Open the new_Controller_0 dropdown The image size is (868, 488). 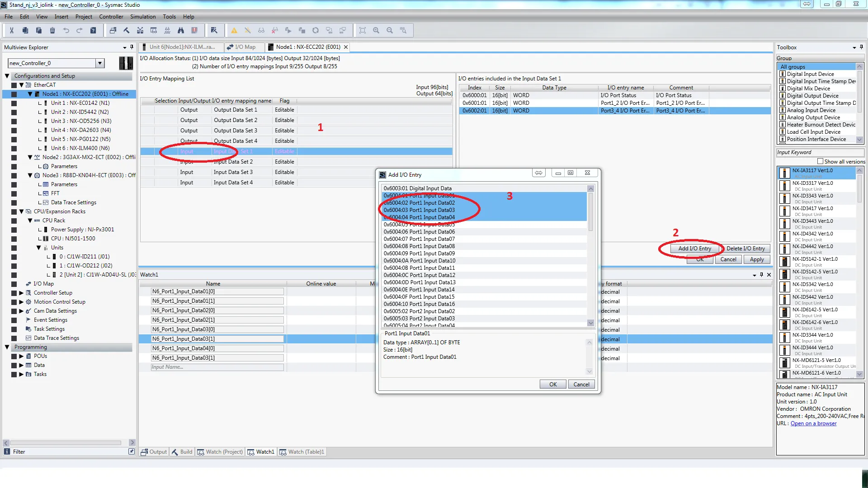coord(100,63)
